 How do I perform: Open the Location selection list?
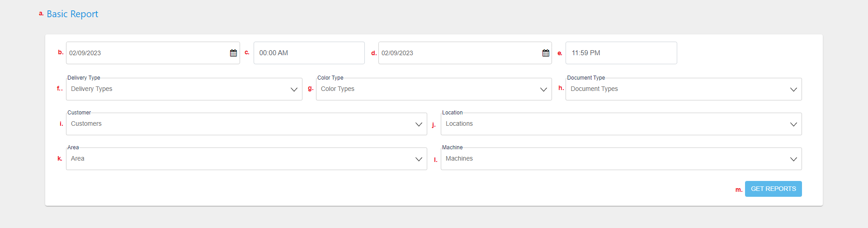[x=621, y=124]
